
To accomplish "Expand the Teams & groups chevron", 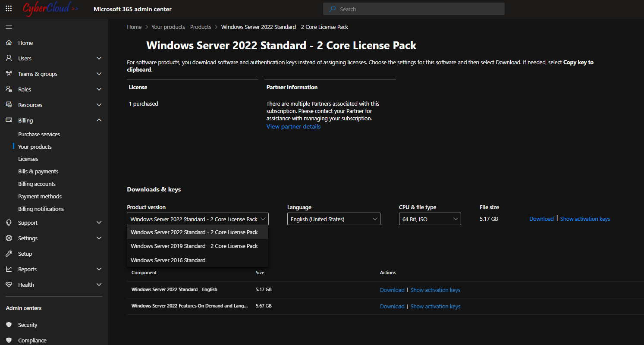I will coord(99,74).
